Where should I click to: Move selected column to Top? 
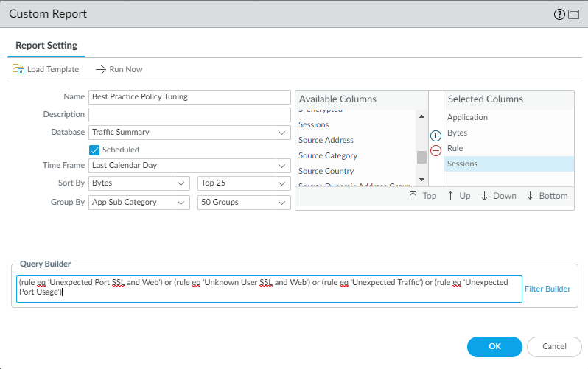[x=424, y=196]
